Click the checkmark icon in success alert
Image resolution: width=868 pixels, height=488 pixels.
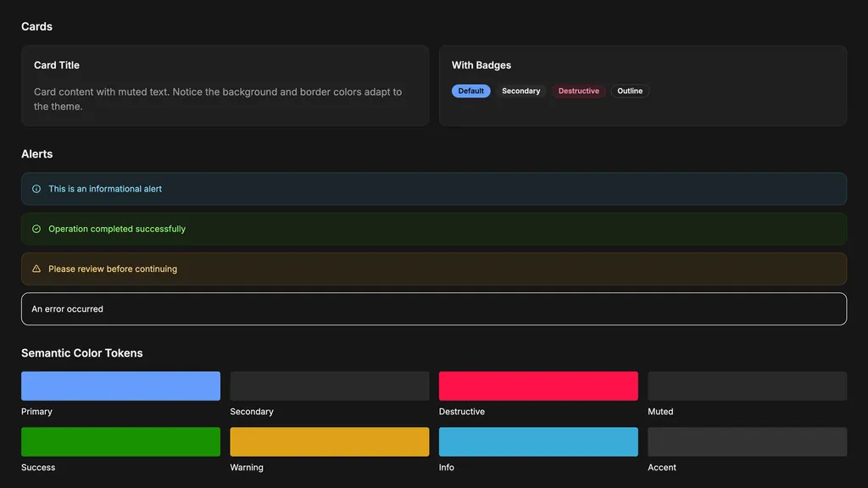36,229
